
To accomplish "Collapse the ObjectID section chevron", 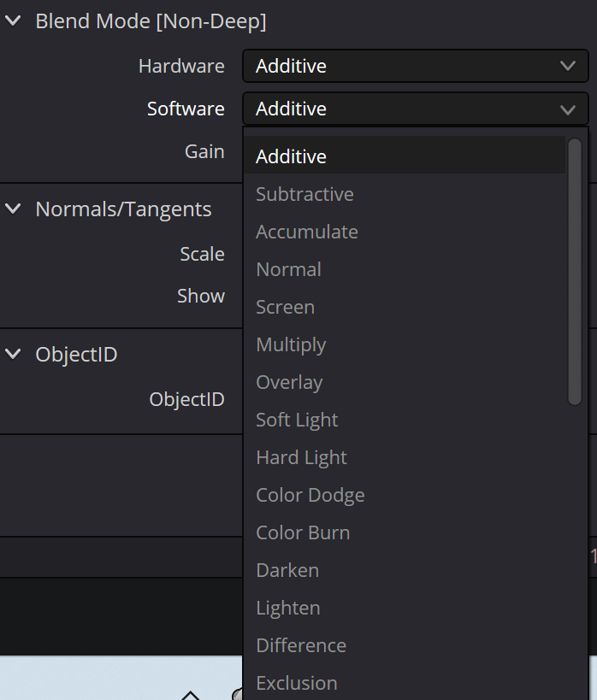I will (13, 354).
